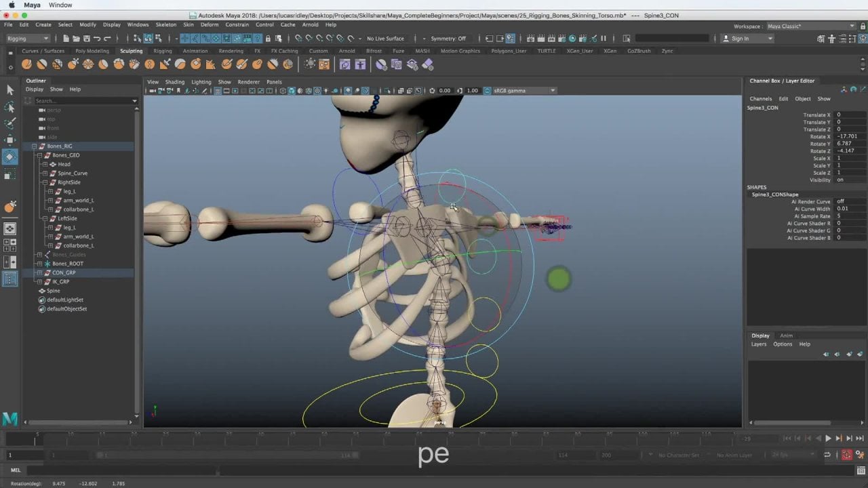Expand the Bones_ROOT node in Outliner
Viewport: 868px width, 488px height.
click(39, 264)
